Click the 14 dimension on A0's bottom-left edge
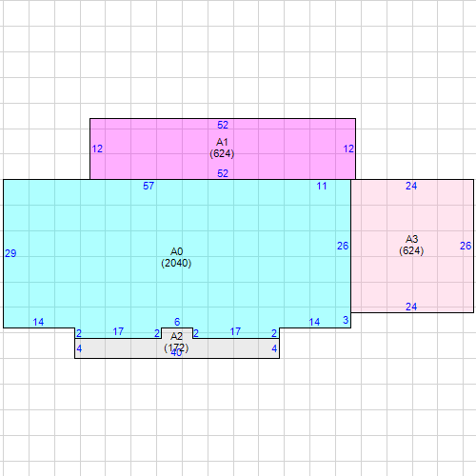This screenshot has height=476, width=476. pyautogui.click(x=38, y=322)
